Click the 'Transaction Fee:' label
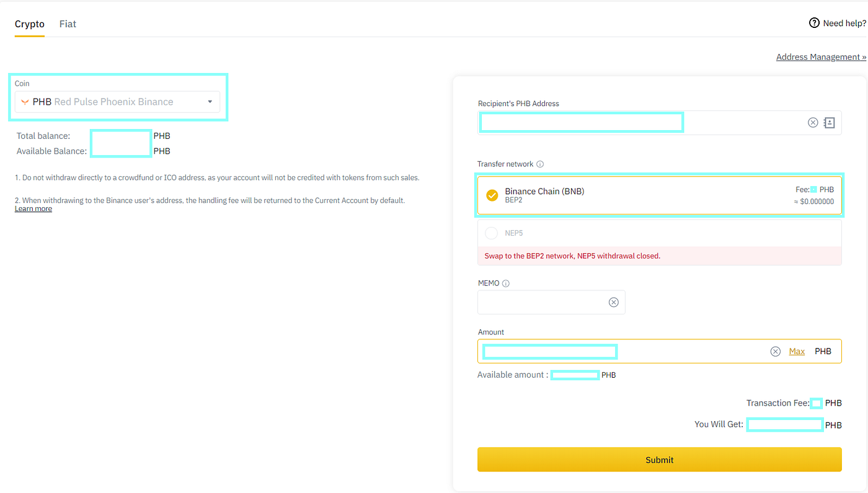The width and height of the screenshot is (868, 493). 777,403
